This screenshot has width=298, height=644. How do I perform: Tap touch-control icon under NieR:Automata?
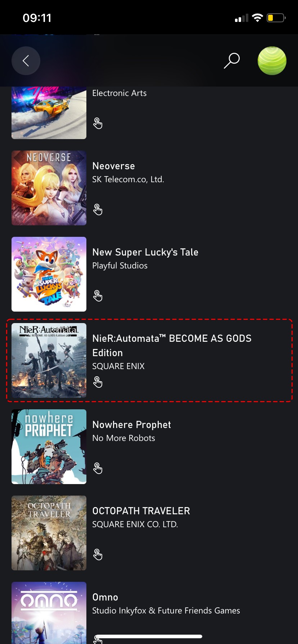tap(98, 382)
